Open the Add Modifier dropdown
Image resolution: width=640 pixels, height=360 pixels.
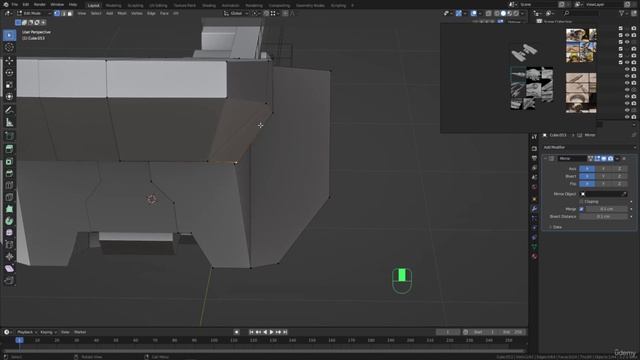click(x=589, y=147)
